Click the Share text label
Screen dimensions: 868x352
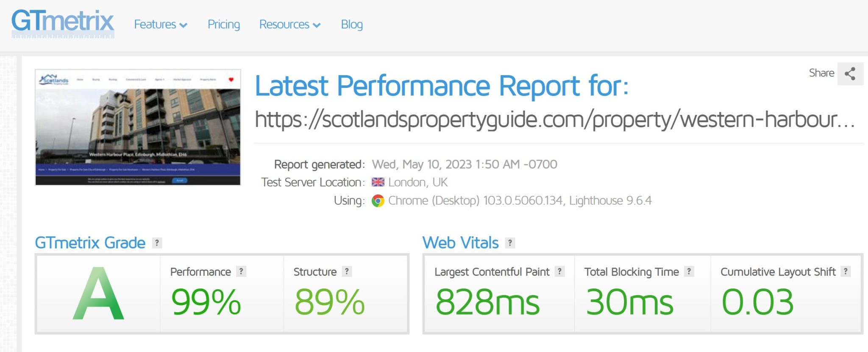pyautogui.click(x=821, y=73)
